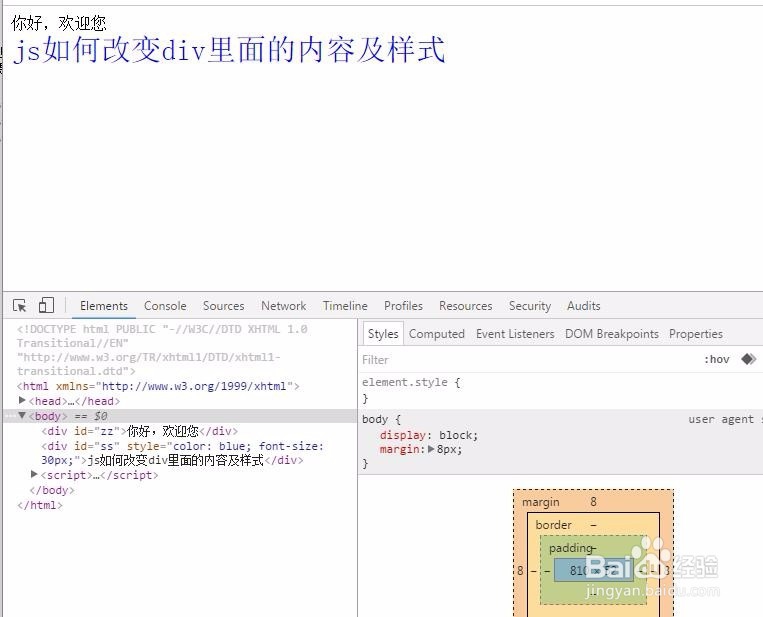Select the html xmlns element node
This screenshot has width=763, height=617.
[x=158, y=386]
